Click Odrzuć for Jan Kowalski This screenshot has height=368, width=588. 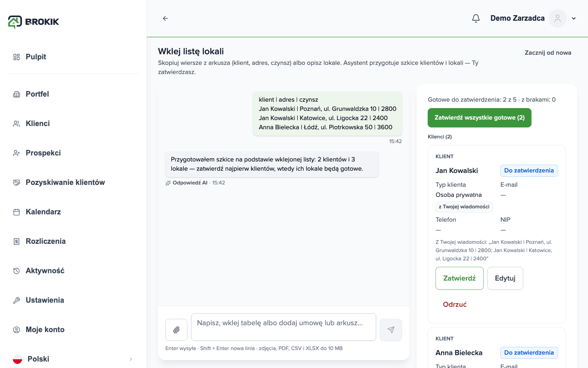455,305
